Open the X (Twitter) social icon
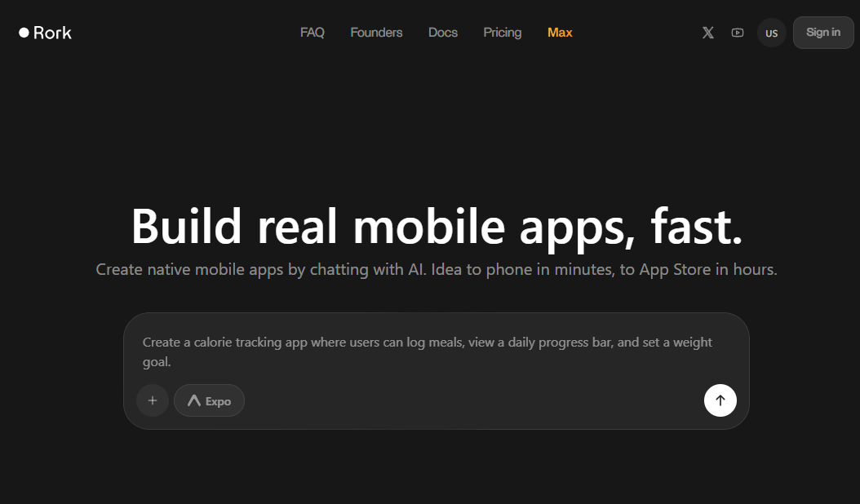The image size is (860, 504). pos(708,33)
